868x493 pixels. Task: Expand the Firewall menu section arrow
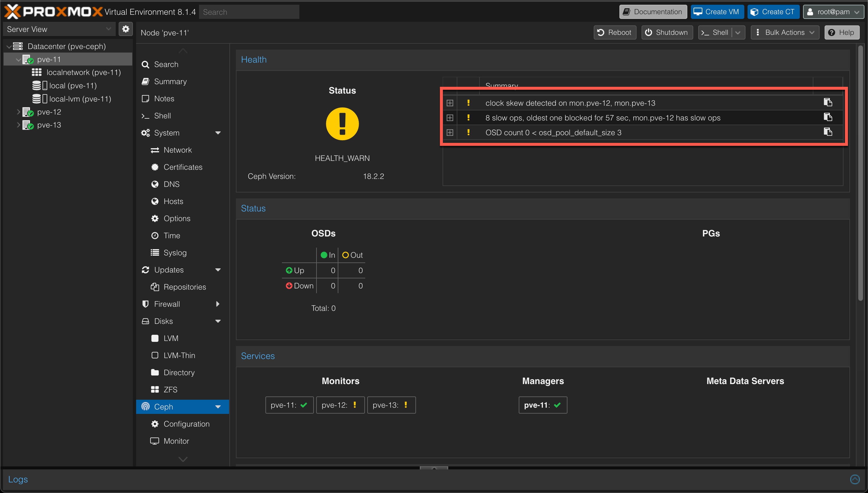coord(218,304)
